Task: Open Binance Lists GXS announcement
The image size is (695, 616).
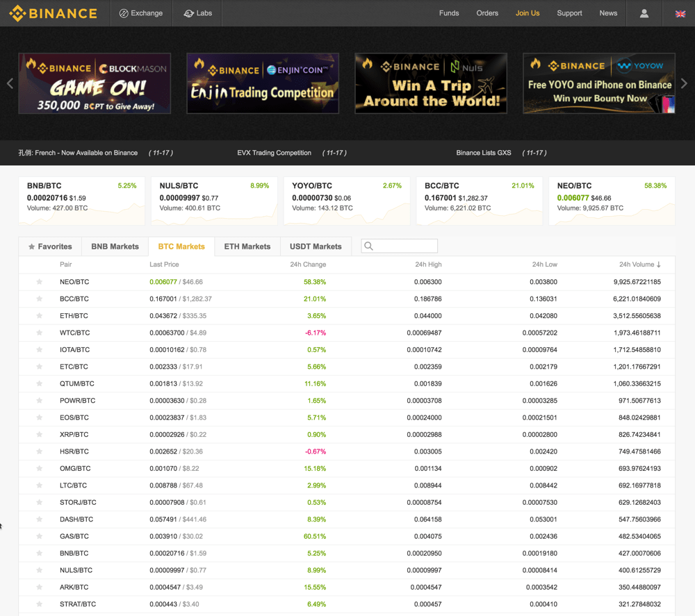Action: tap(484, 153)
